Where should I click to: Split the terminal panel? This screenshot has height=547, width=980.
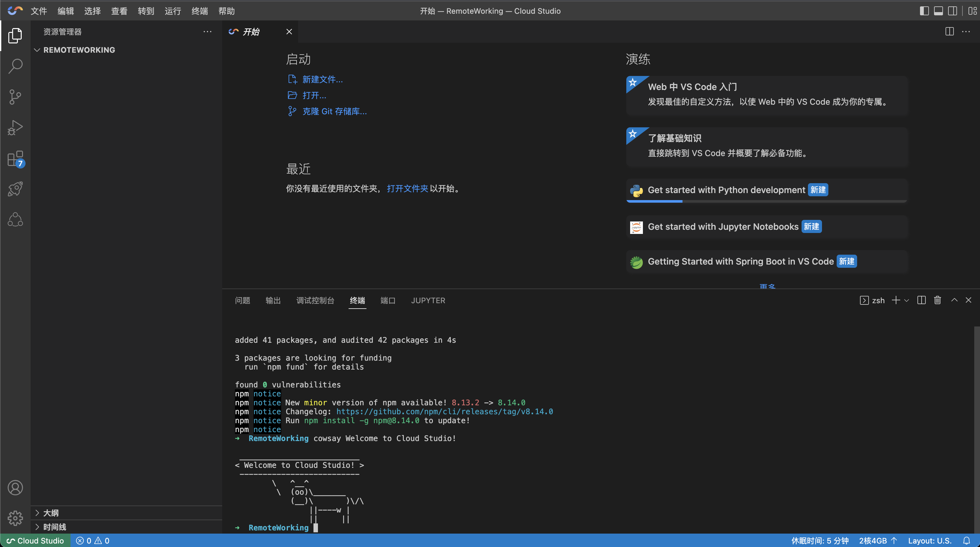click(921, 300)
